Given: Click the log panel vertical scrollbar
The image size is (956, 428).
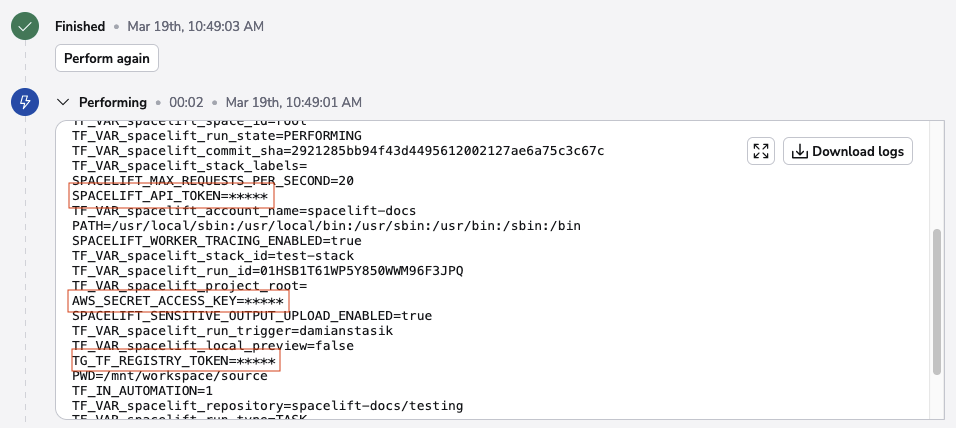Looking at the screenshot, I should 937,300.
